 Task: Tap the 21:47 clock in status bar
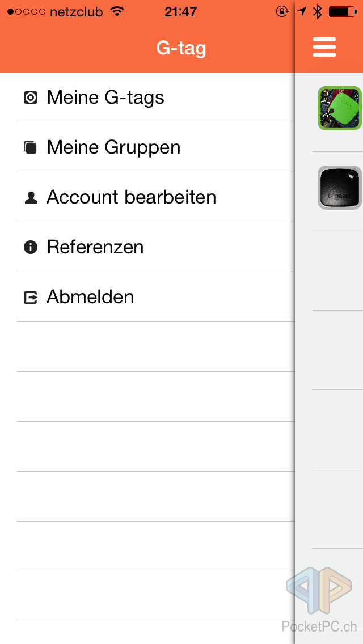click(180, 11)
